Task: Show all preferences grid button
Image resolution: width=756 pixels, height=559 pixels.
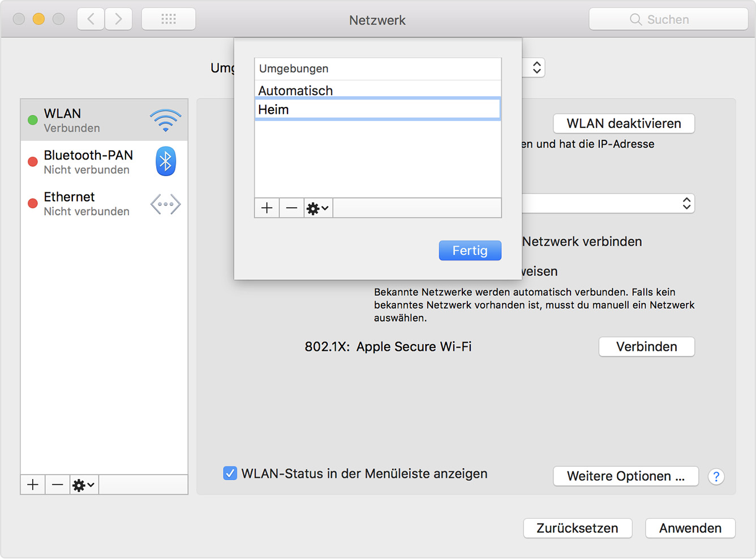Action: 169,19
